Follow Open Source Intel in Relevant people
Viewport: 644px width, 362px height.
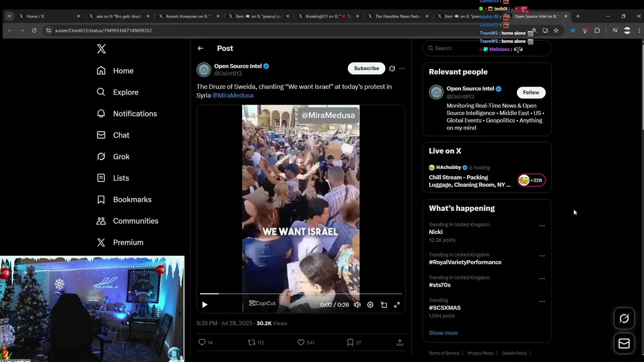(x=531, y=93)
